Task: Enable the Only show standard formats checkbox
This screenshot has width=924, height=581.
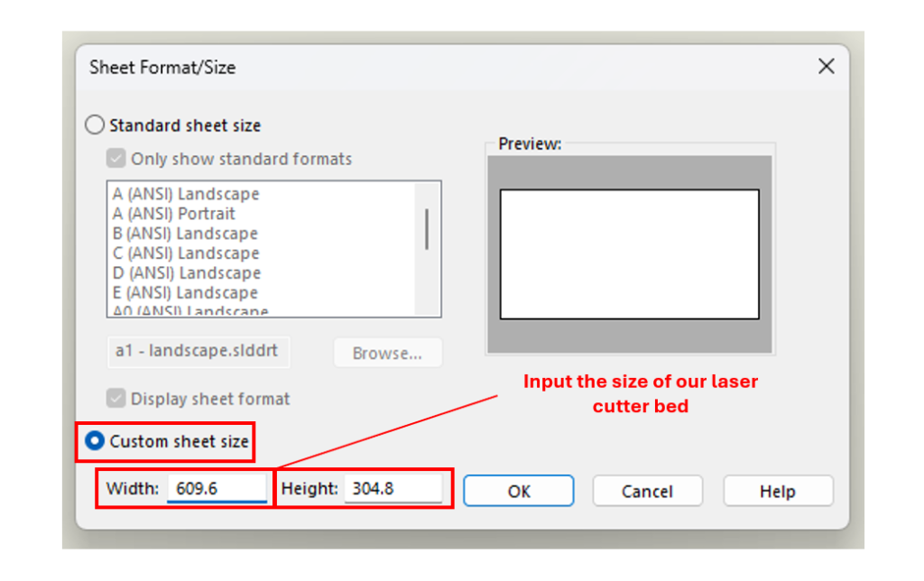Action: 115,159
